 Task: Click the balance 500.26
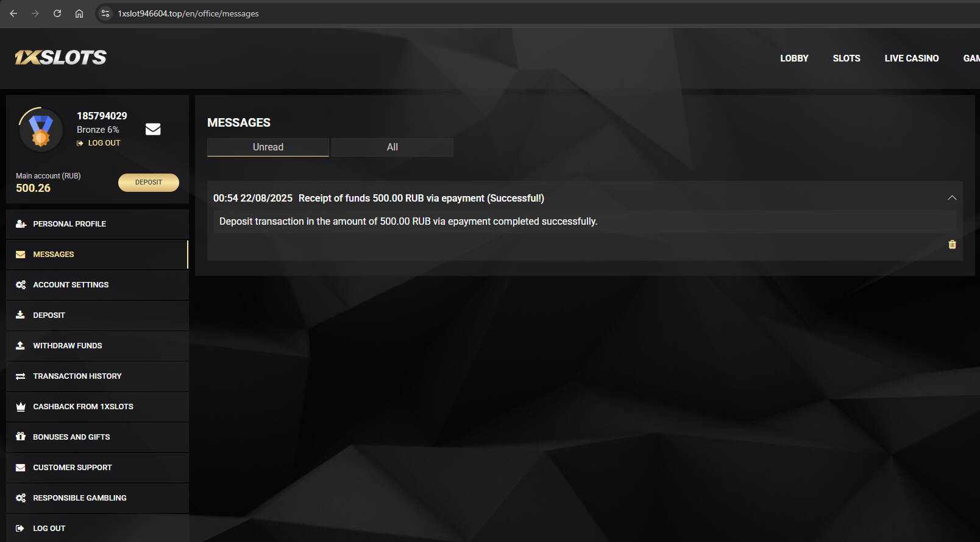(33, 188)
